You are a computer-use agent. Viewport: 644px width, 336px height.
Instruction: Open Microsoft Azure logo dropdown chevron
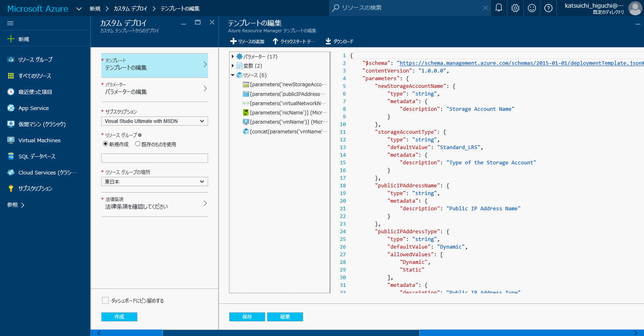79,8
